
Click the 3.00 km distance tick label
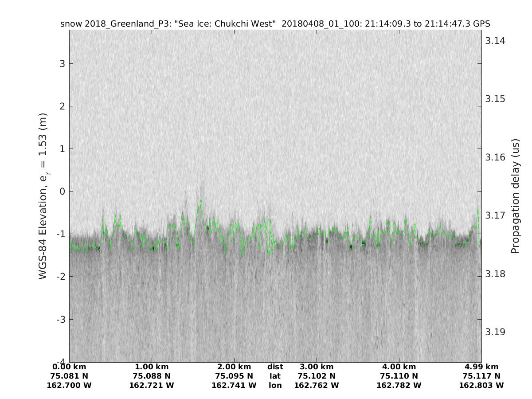click(x=317, y=367)
